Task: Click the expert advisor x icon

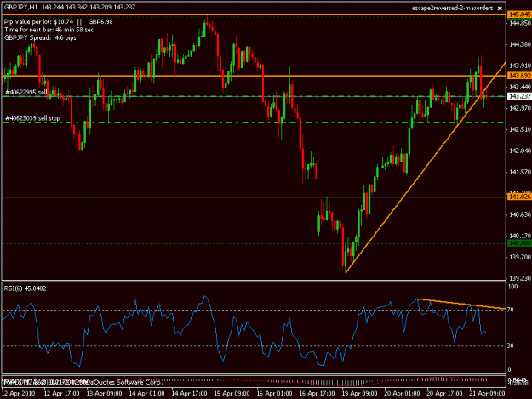Action: (500, 8)
